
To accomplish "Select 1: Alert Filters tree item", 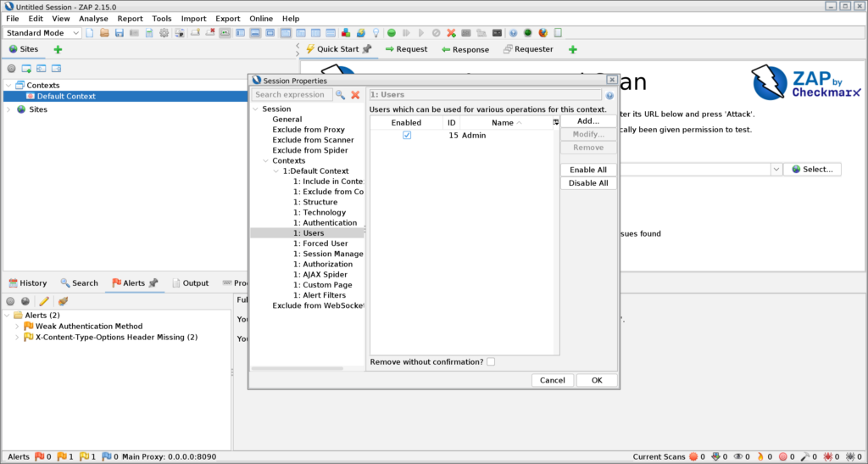I will 320,295.
